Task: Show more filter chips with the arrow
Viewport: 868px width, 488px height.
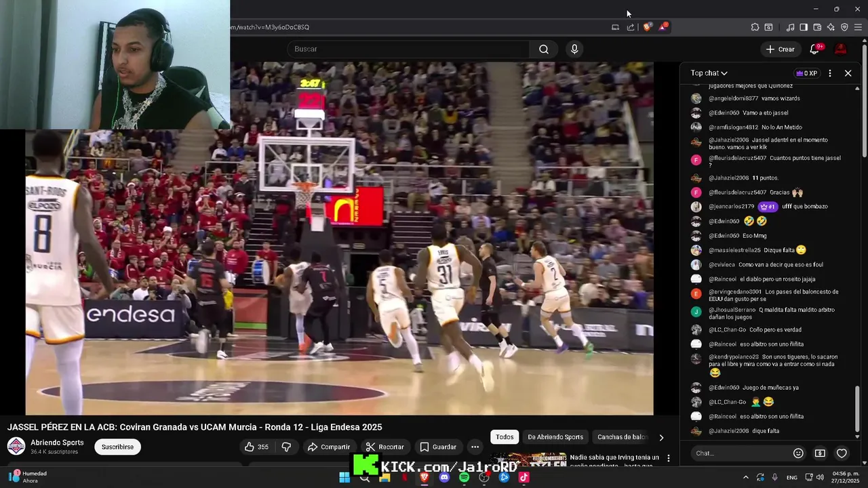Action: (x=661, y=437)
